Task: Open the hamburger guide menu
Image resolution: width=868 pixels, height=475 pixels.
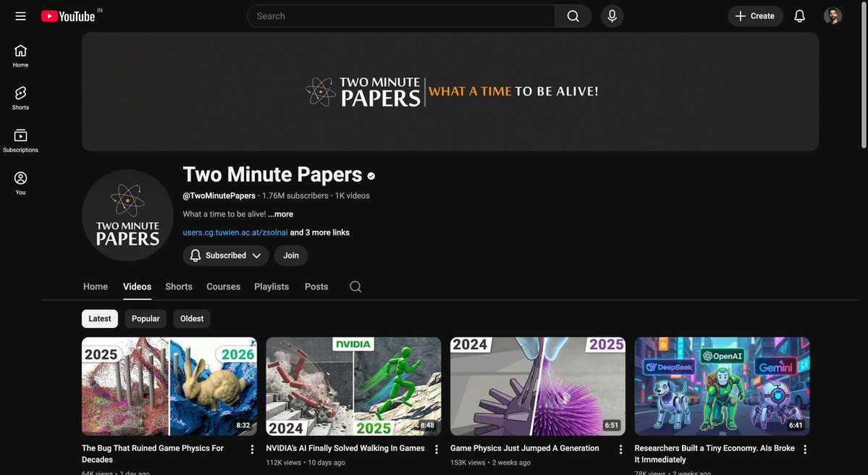Action: [20, 16]
